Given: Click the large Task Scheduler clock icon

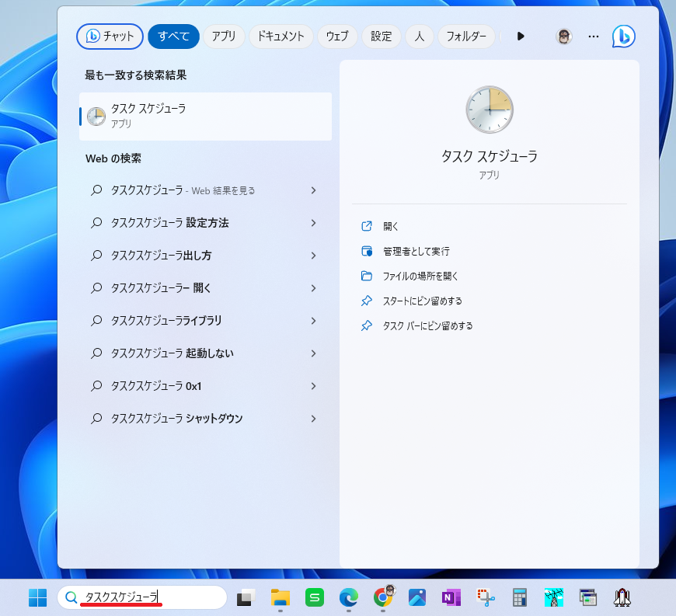Looking at the screenshot, I should pyautogui.click(x=490, y=110).
